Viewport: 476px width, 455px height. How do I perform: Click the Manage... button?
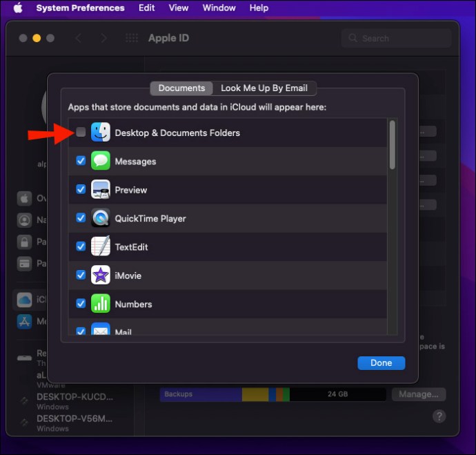coord(419,394)
